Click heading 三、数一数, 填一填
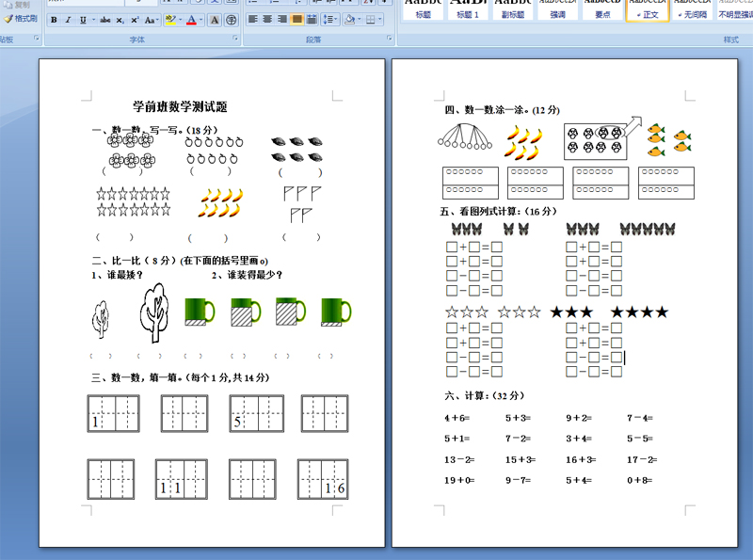The height and width of the screenshot is (560, 753). coord(181,378)
